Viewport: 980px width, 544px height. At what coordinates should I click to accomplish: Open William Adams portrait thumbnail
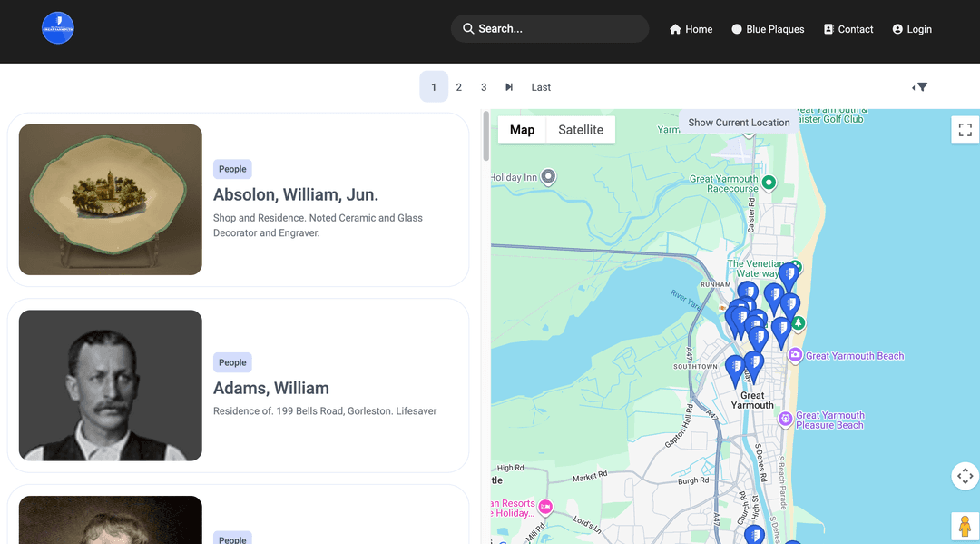point(110,385)
